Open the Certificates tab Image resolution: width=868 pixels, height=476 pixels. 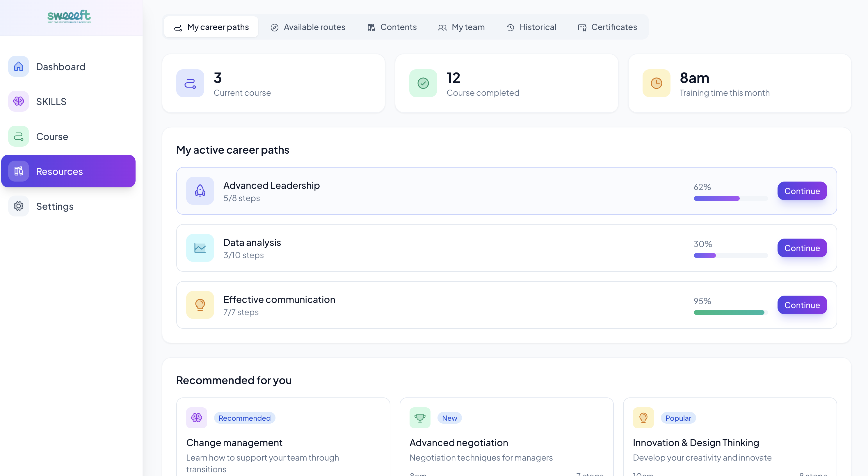coord(607,27)
